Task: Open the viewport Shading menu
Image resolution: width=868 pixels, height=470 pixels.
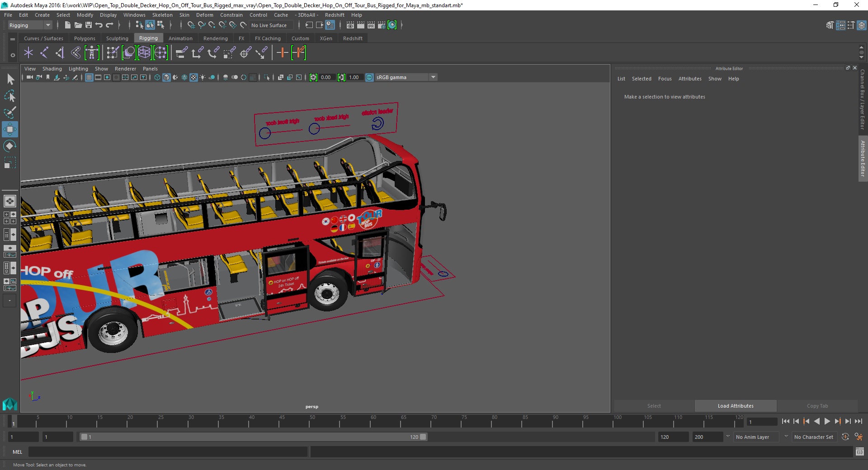Action: (x=52, y=69)
